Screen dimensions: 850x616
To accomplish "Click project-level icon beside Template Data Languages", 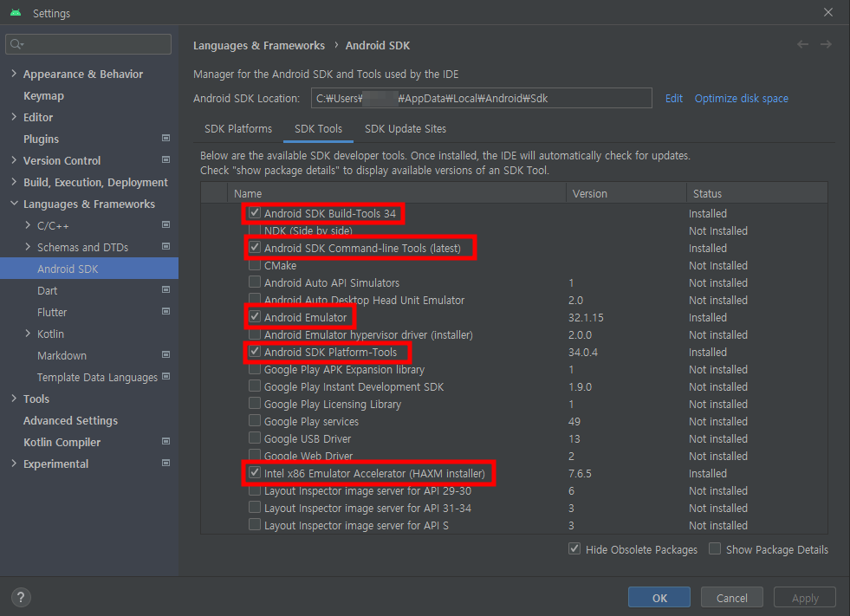I will click(x=165, y=376).
